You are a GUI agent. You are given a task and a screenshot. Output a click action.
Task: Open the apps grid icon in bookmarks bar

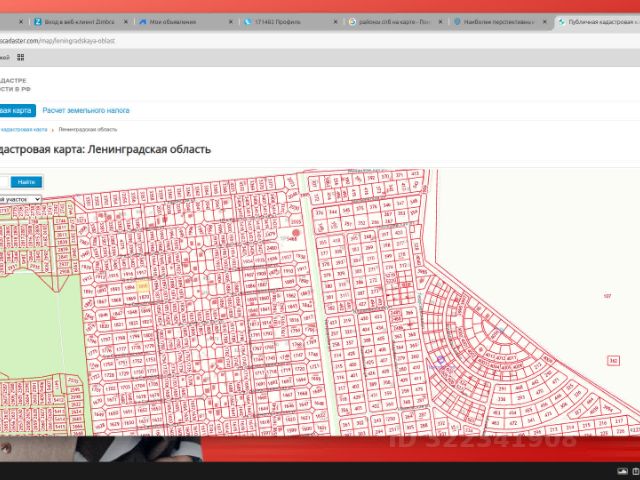click(20, 57)
